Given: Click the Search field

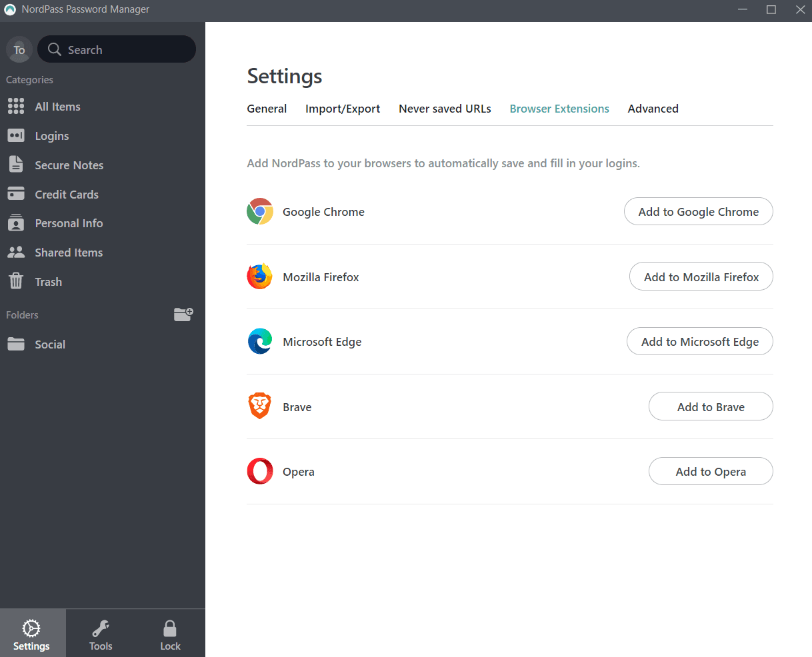Looking at the screenshot, I should click(x=117, y=49).
